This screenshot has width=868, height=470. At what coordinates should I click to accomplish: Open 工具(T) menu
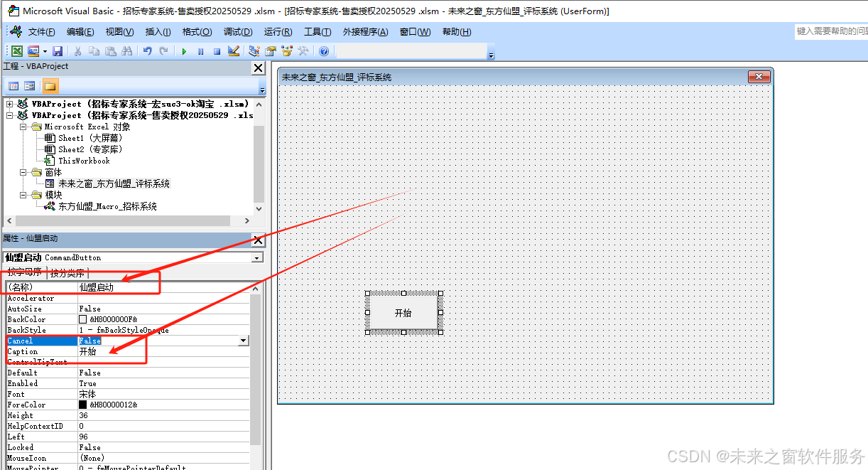click(x=318, y=32)
